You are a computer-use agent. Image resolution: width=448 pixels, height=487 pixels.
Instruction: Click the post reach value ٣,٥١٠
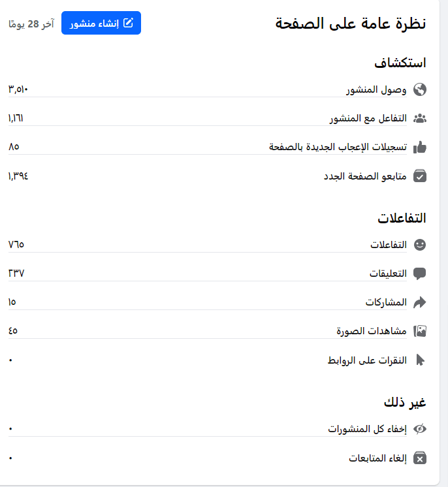[x=18, y=89]
